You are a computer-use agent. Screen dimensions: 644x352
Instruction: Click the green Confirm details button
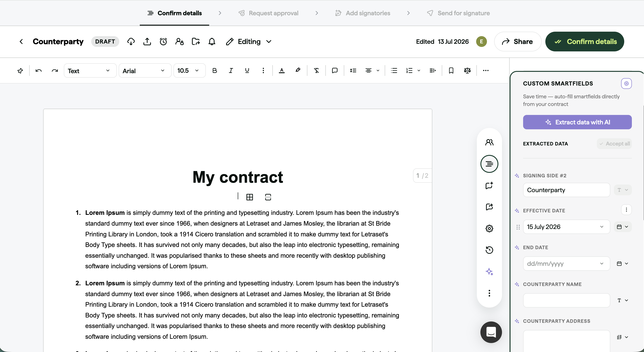pos(585,42)
